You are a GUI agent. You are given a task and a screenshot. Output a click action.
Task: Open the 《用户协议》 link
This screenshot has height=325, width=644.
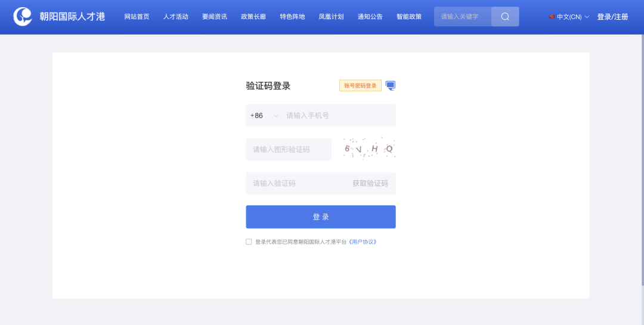(363, 242)
